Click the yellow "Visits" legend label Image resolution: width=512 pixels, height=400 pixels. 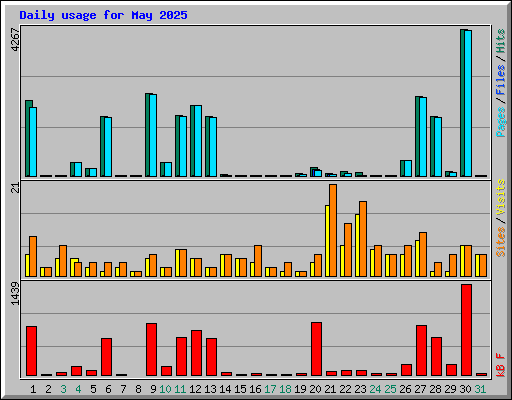[501, 198]
